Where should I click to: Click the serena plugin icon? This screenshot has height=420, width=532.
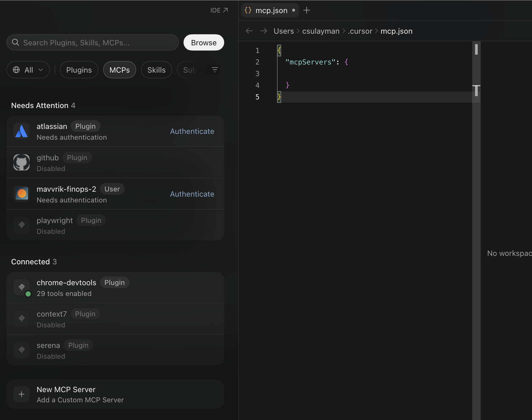point(21,350)
